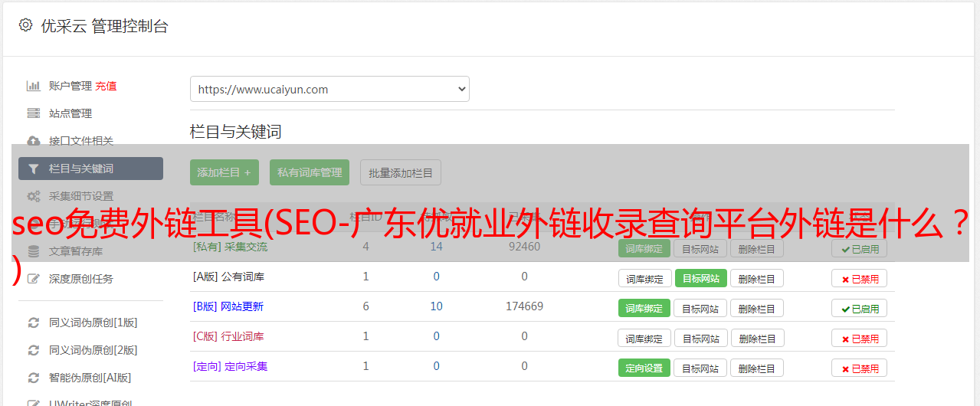Image resolution: width=980 pixels, height=406 pixels.
Task: Open 深度原创任务 in the sidebar
Action: (x=81, y=279)
